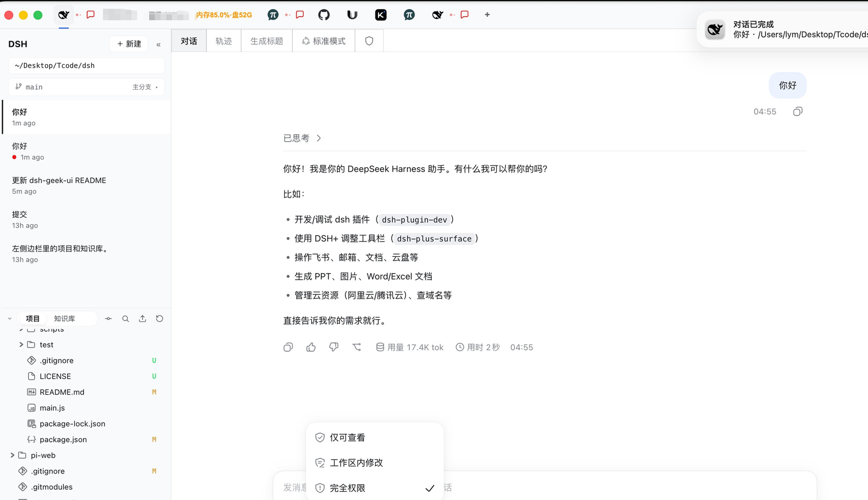The image size is (868, 500).
Task: Open the 你好 conversation with red dot
Action: coord(86,151)
